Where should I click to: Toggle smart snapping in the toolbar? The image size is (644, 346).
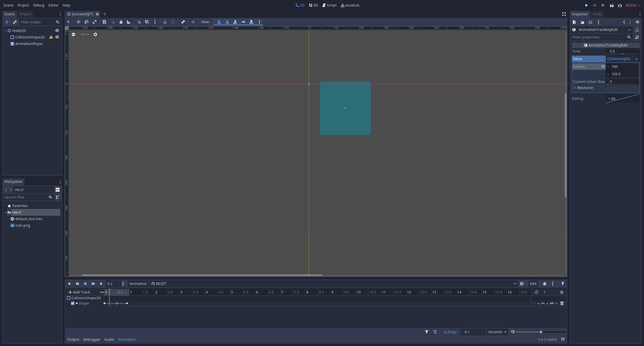click(x=139, y=22)
